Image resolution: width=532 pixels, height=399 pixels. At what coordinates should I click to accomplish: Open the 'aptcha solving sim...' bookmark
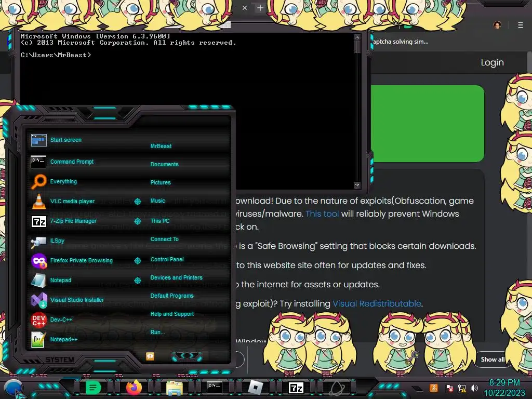pyautogui.click(x=401, y=42)
